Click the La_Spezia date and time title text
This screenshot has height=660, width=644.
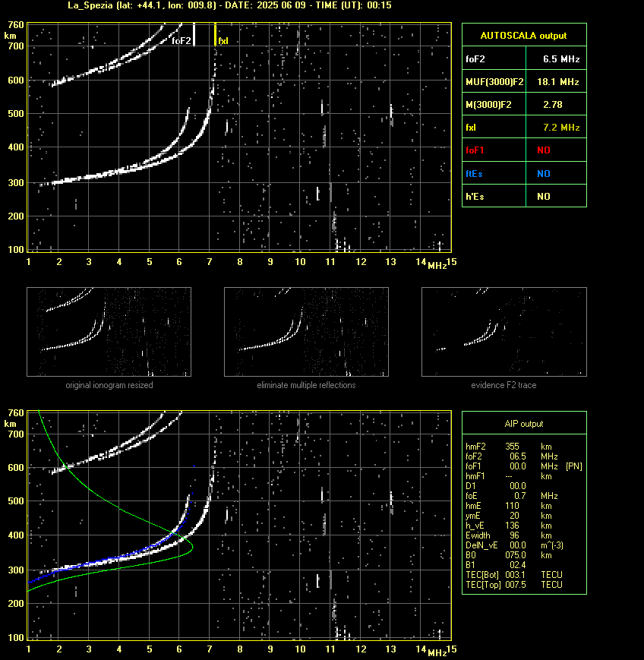(x=229, y=5)
